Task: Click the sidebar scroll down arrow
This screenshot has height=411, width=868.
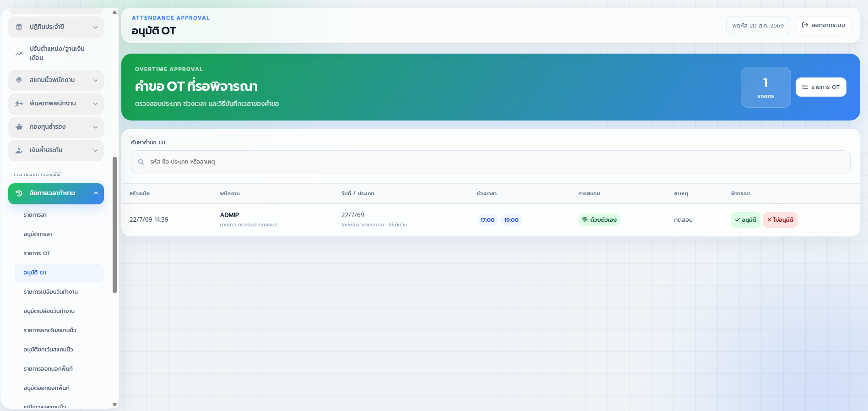Action: coord(114,405)
